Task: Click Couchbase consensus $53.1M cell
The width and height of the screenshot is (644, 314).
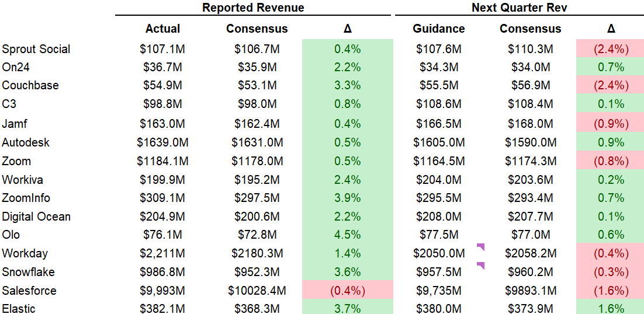Action: 257,85
